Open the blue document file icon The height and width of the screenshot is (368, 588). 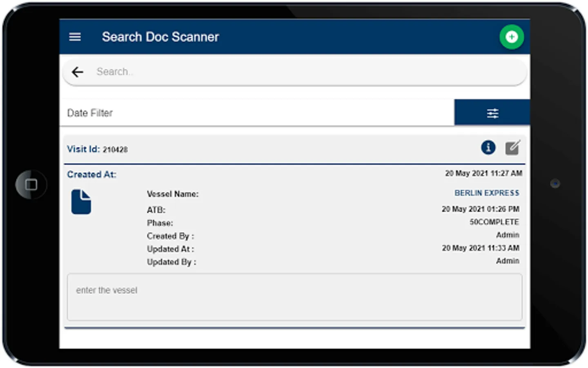click(x=81, y=202)
